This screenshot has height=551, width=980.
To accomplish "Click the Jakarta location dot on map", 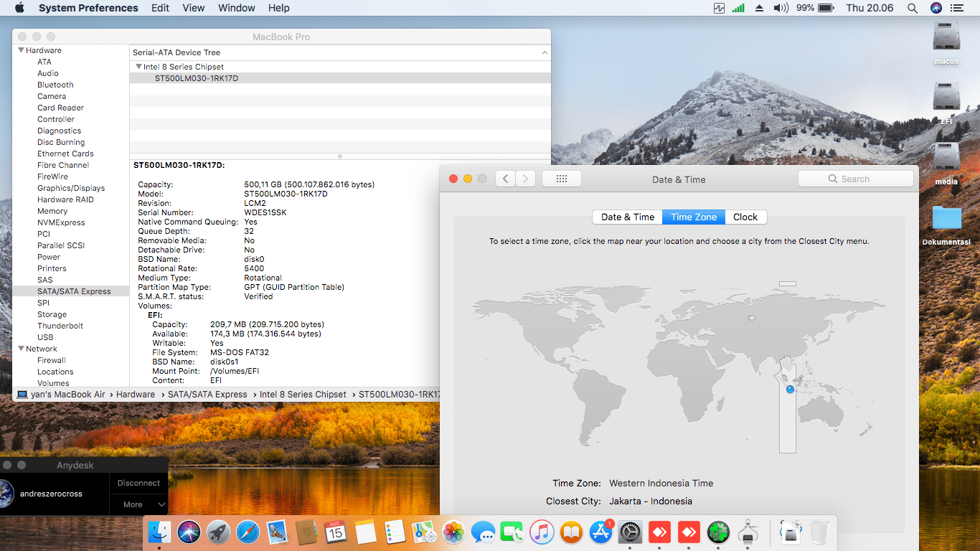I will click(790, 389).
